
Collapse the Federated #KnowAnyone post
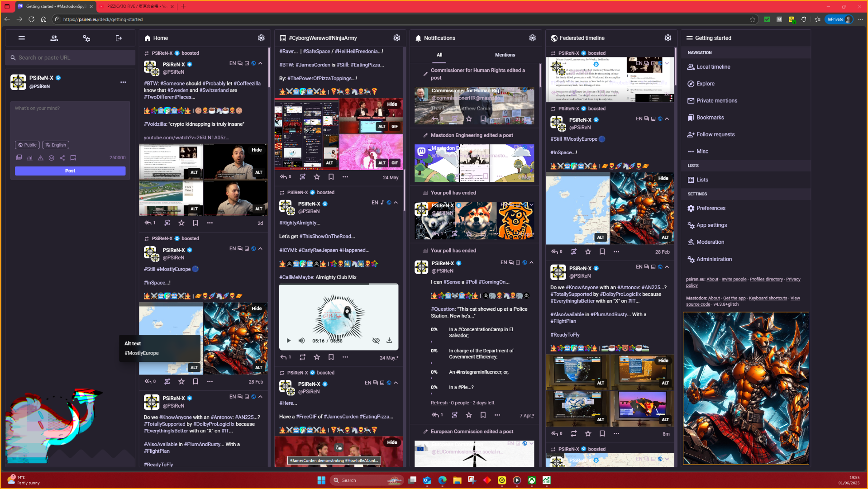(x=667, y=267)
